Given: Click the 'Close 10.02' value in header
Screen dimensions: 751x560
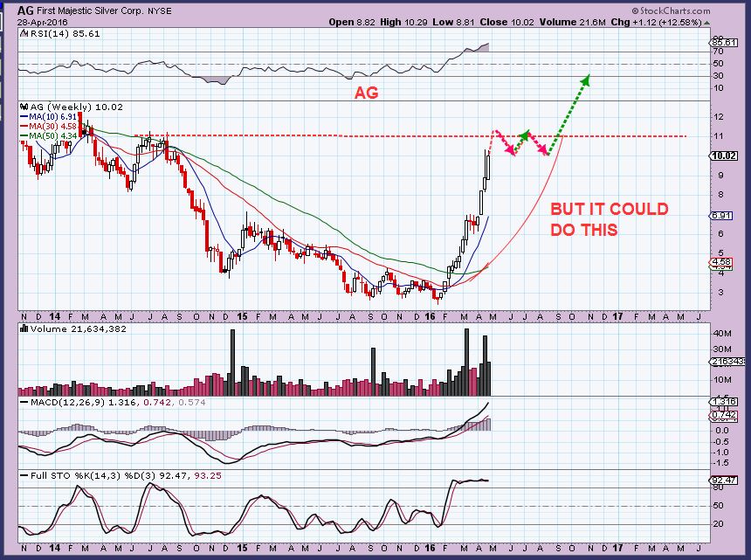Looking at the screenshot, I should (506, 22).
